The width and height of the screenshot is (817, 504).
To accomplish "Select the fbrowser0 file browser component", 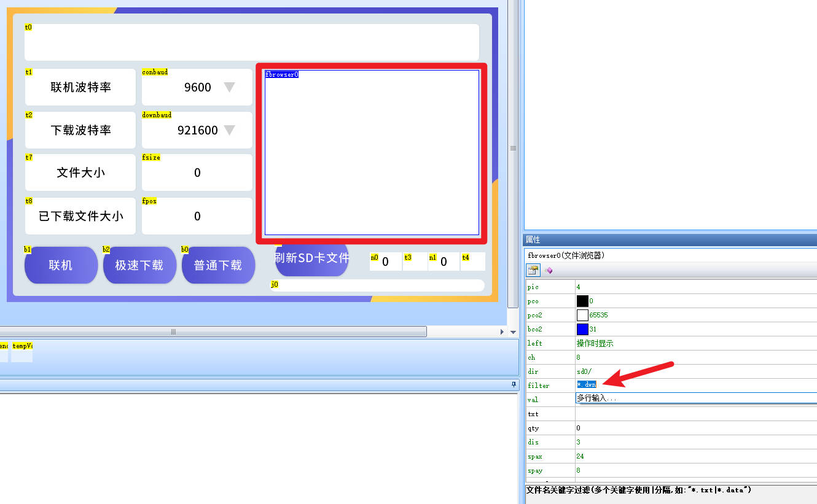I will pos(372,152).
